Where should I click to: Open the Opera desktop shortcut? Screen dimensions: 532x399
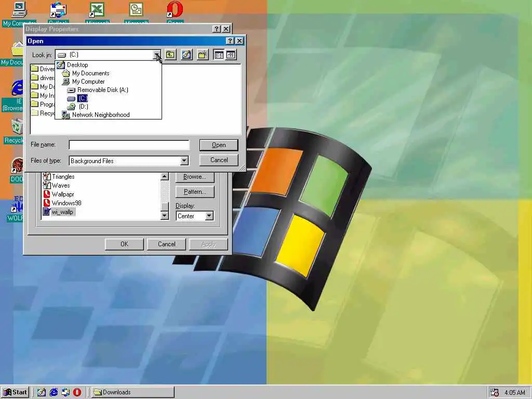[175, 13]
